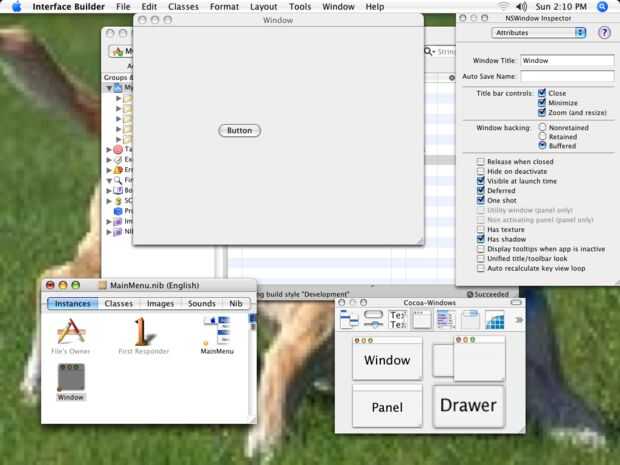Expand the Bookmarks group triangle
This screenshot has height=465, width=620.
(109, 191)
